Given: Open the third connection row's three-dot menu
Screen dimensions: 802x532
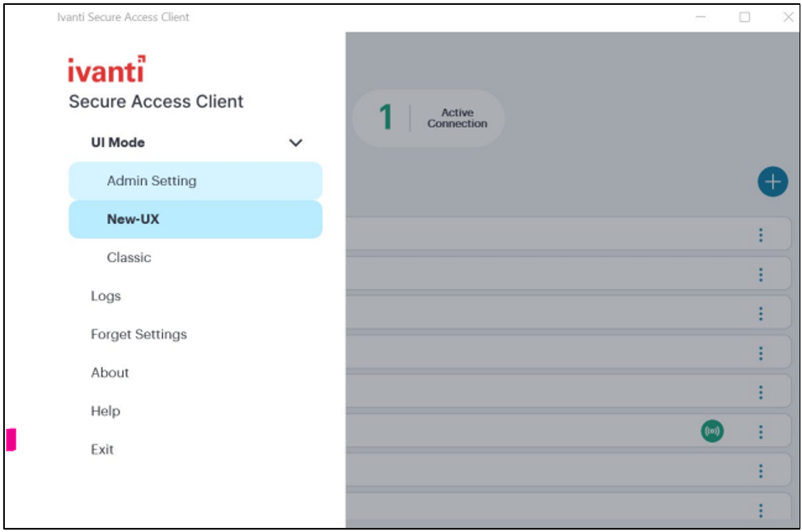Looking at the screenshot, I should (x=760, y=314).
